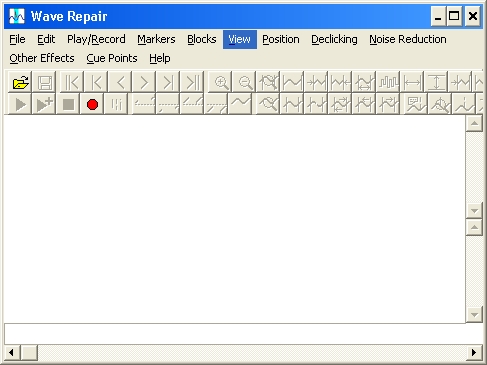Click the yellow open file folder icon
Screen dimensions: 487x365
pos(20,82)
